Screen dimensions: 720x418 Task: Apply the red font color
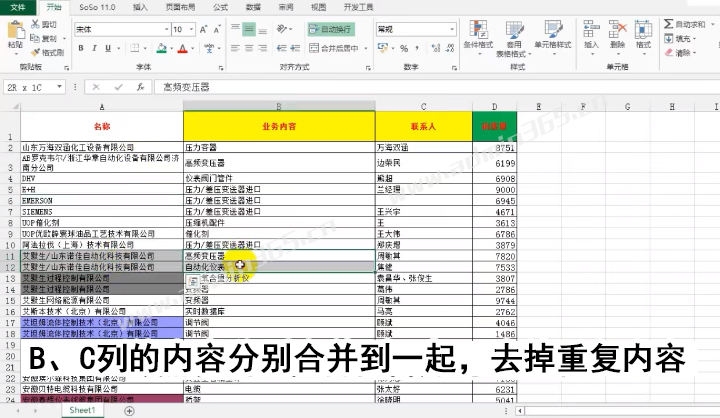[183, 48]
